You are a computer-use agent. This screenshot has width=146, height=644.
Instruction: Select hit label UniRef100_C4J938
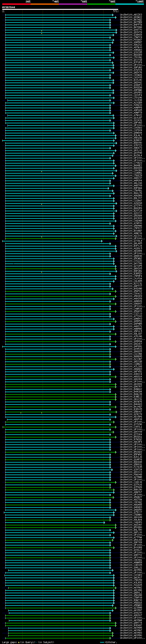pos(131,100)
